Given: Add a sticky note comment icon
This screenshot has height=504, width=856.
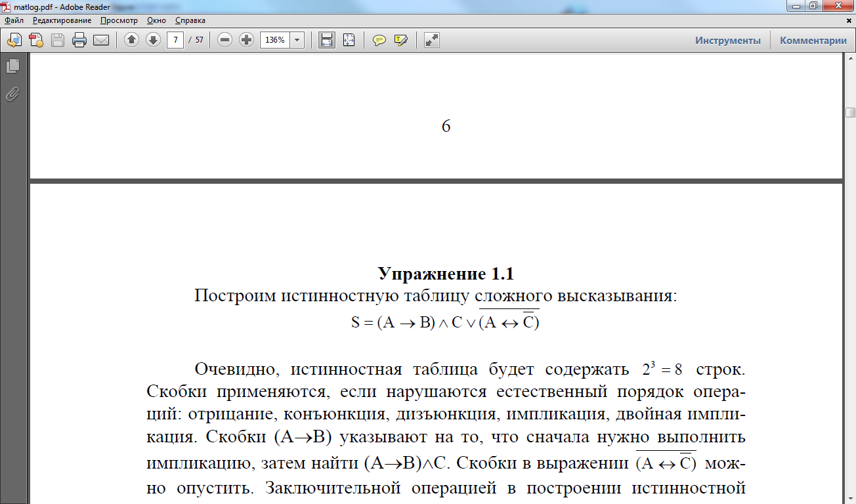Looking at the screenshot, I should pyautogui.click(x=379, y=40).
